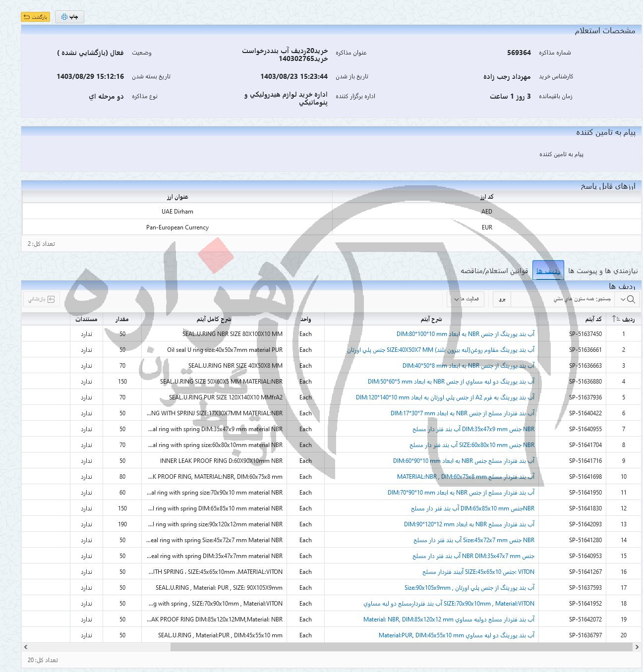Open the Material:PUR DIM:45x55x10 item link
The width and height of the screenshot is (643, 672).
(x=456, y=635)
